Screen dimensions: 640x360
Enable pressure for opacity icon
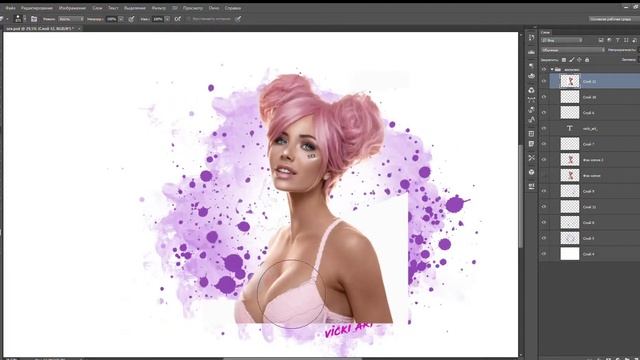(131, 19)
